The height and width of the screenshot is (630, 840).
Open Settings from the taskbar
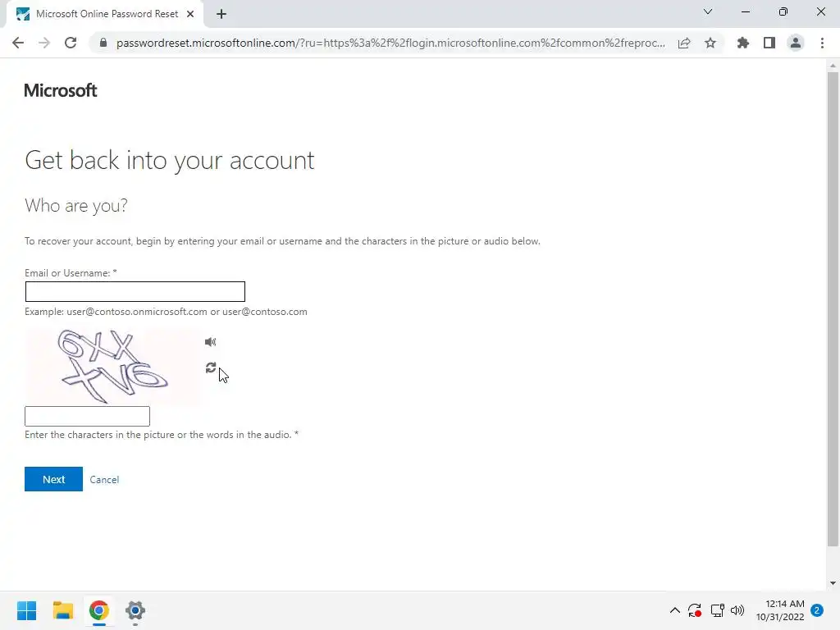coord(135,610)
